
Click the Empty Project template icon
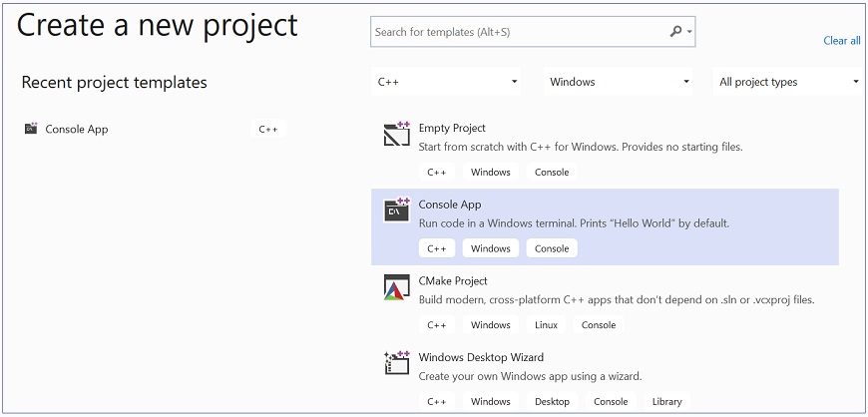click(x=396, y=135)
